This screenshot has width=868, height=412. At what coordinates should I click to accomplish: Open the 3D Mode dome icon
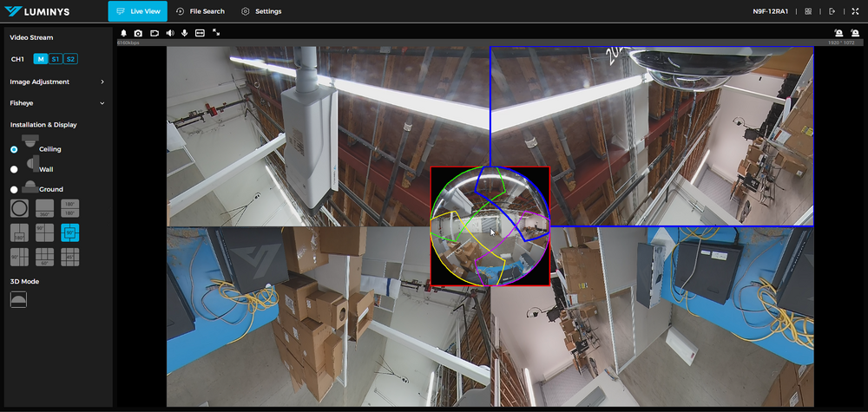[x=18, y=298]
